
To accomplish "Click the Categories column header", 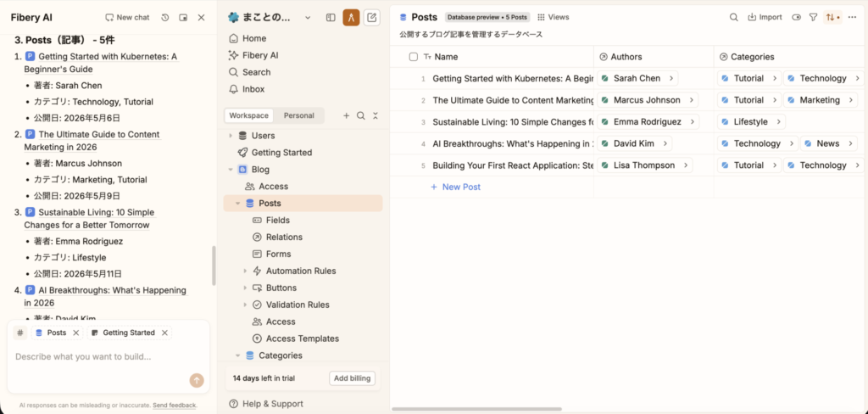I will coord(791,57).
